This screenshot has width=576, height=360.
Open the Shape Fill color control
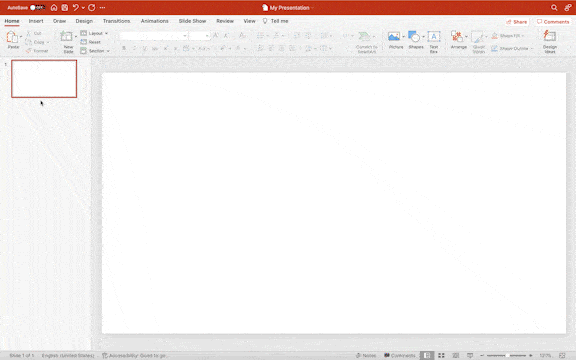tap(508, 36)
